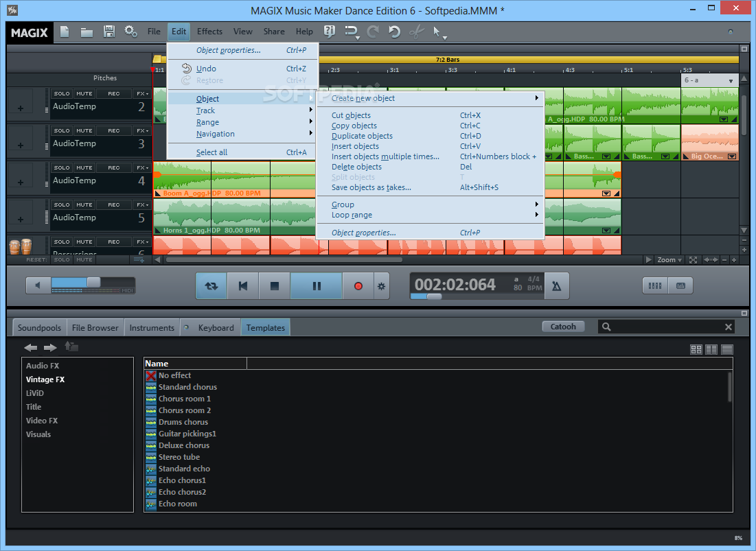
Task: Click the speaker mute icon
Action: [38, 285]
